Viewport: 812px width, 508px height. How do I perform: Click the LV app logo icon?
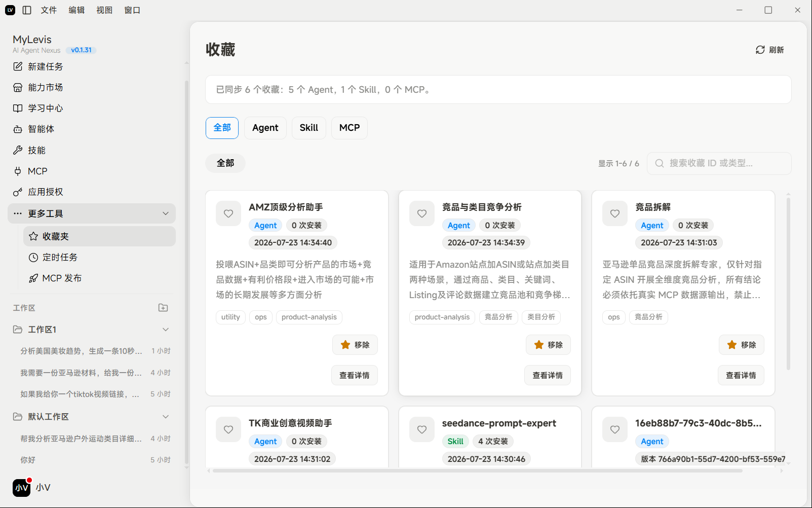[10, 10]
